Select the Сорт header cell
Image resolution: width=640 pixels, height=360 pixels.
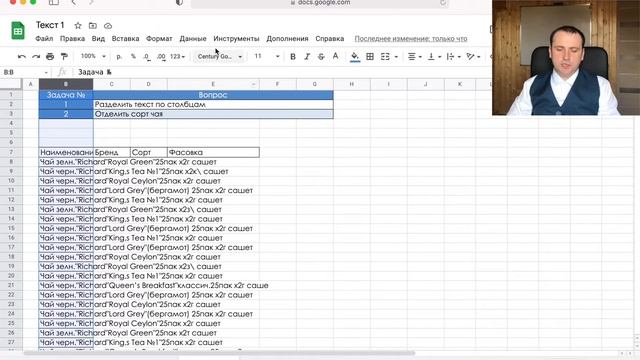click(149, 152)
